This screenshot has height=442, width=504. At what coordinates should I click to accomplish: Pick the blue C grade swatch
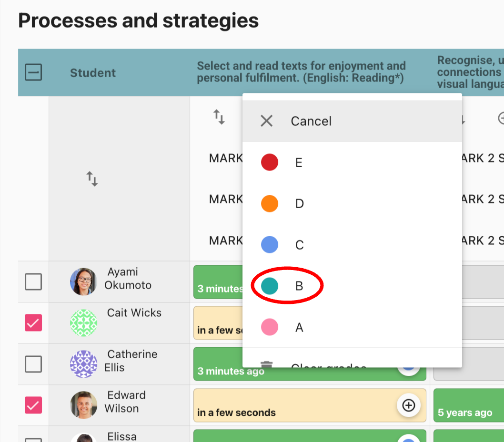pos(270,245)
